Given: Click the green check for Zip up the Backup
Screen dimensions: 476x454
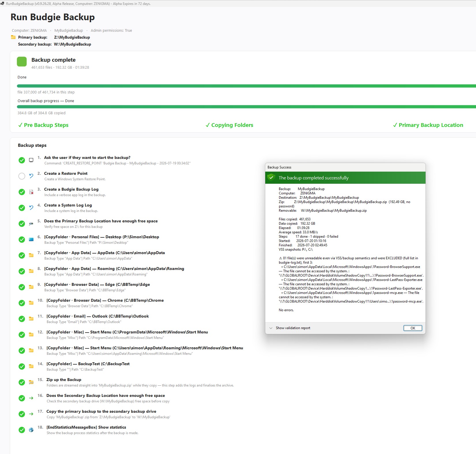Looking at the screenshot, I should point(22,382).
